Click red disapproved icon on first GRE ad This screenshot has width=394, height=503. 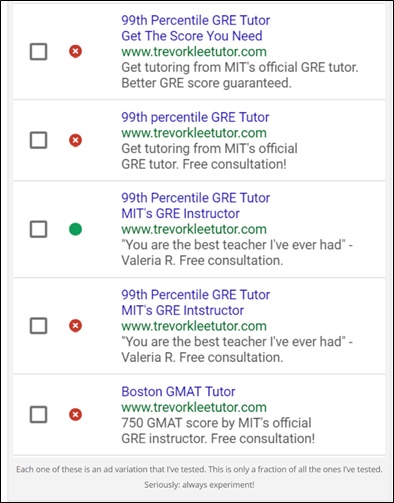[x=75, y=51]
